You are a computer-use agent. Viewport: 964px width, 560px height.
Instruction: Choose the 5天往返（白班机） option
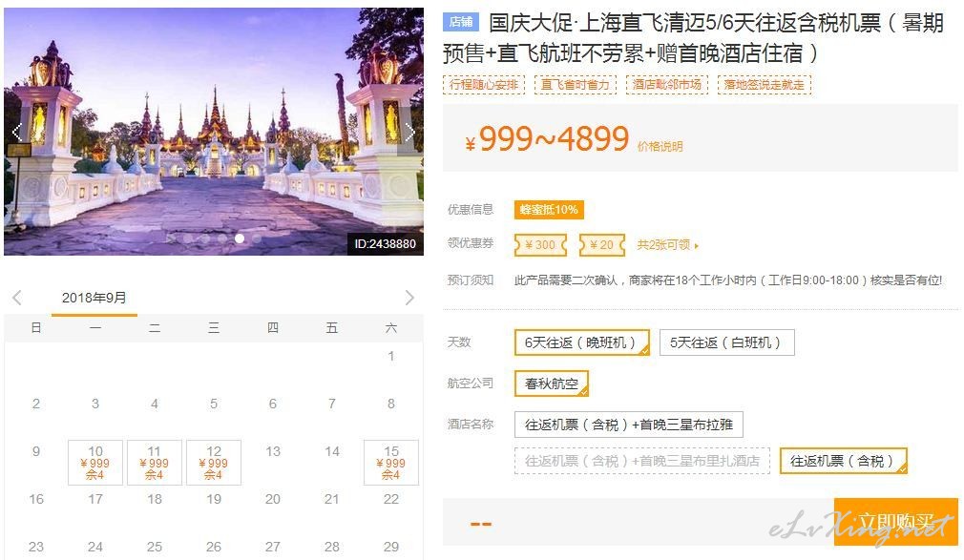(x=725, y=342)
